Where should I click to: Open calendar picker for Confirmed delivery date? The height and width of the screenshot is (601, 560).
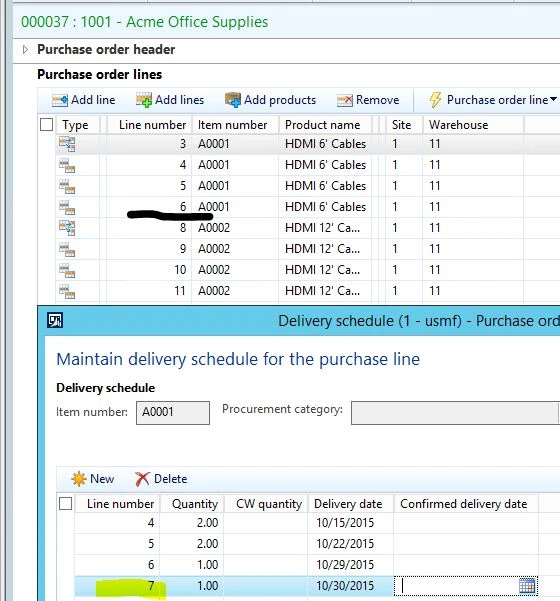tap(527, 586)
